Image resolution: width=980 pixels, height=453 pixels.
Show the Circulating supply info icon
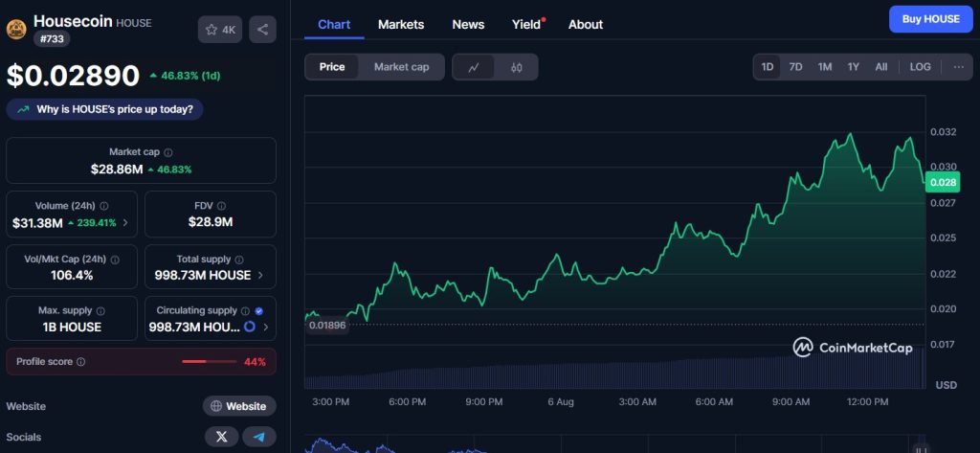click(246, 311)
